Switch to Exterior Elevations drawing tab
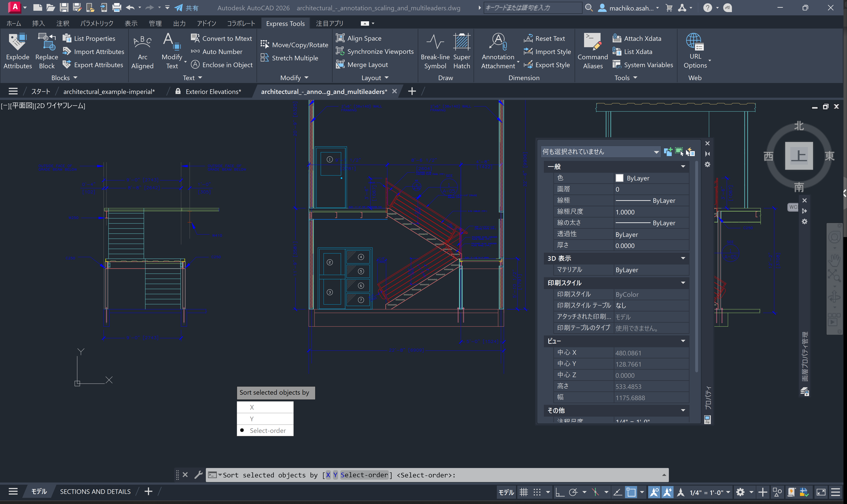 213,91
